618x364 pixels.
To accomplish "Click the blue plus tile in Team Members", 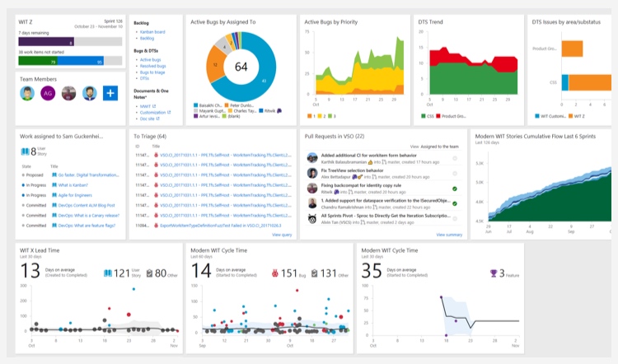I will (x=110, y=93).
